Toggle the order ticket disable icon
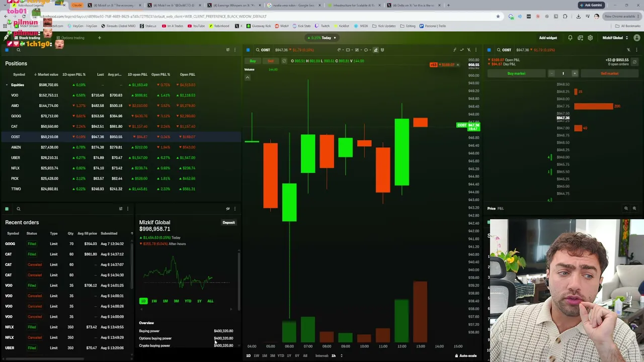 634,62
